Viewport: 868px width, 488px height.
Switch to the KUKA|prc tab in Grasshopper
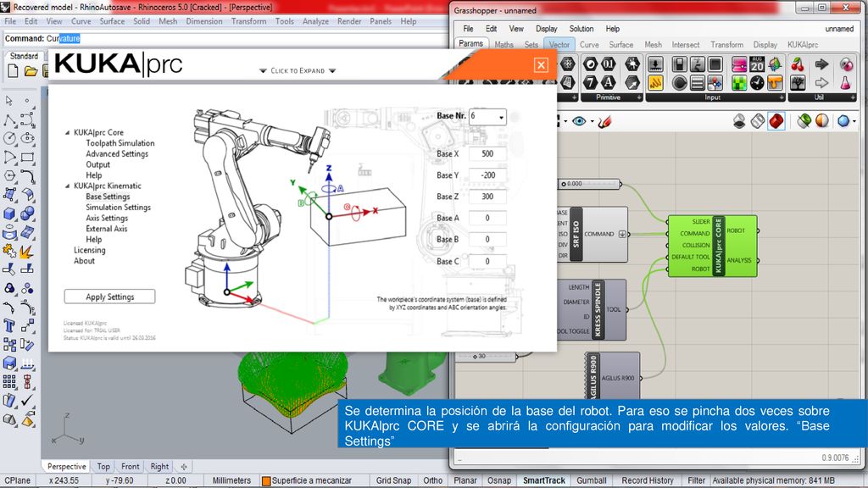802,44
